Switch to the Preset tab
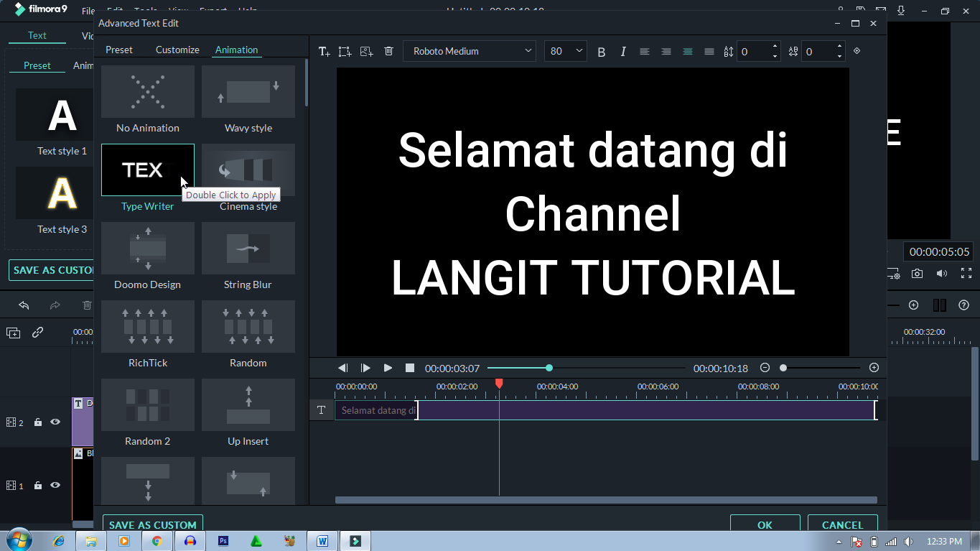The image size is (980, 551). point(119,50)
